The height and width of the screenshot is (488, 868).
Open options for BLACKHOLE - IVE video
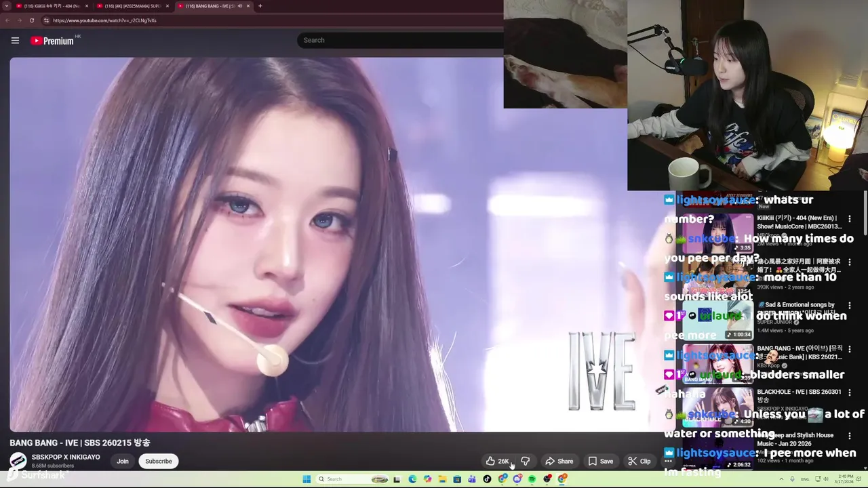(x=850, y=392)
